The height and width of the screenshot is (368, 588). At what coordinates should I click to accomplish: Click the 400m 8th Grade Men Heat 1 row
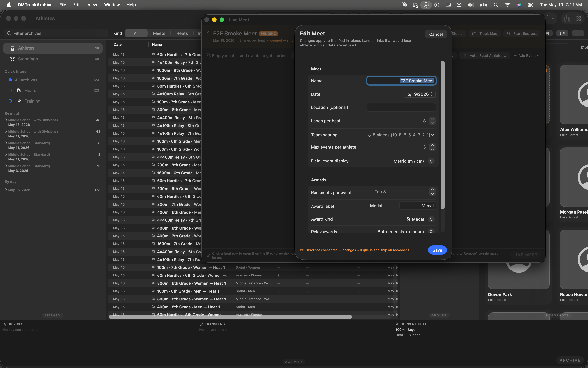[253, 307]
